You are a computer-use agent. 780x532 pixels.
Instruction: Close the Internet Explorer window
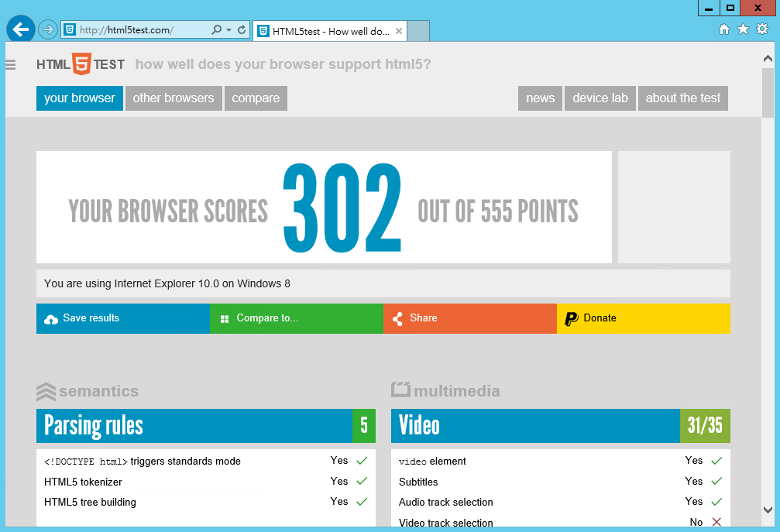[758, 8]
